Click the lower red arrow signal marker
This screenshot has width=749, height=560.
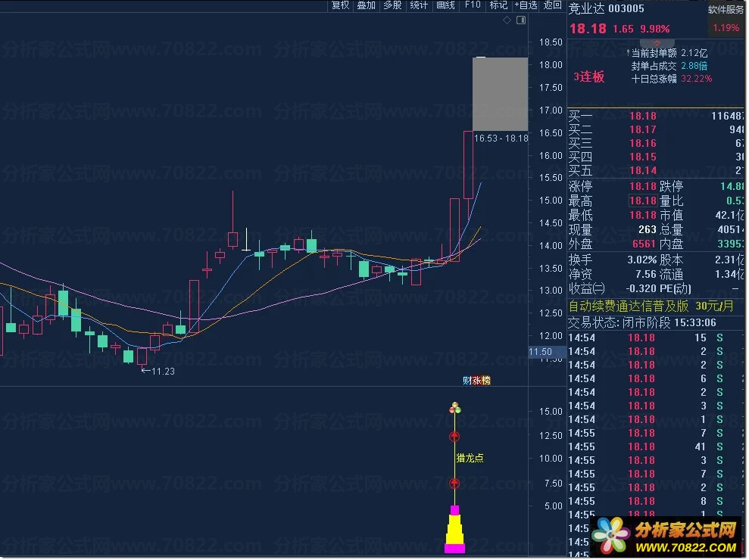(x=454, y=484)
